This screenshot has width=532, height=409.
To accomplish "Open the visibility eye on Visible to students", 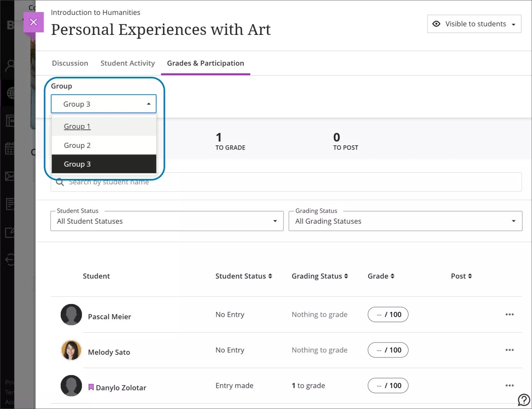I will (436, 24).
